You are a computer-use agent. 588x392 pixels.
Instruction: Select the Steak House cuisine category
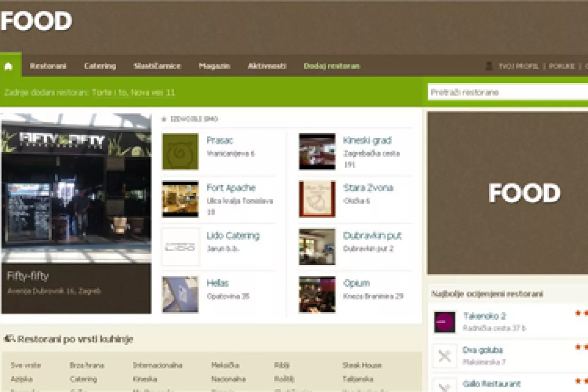[362, 366]
